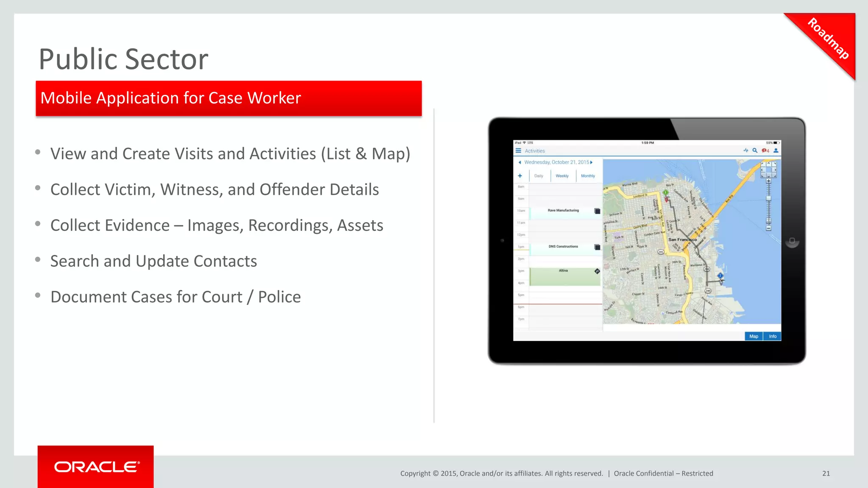Image resolution: width=868 pixels, height=488 pixels.
Task: Click stacked icon on Rave Manufacturing entry
Action: (x=597, y=211)
